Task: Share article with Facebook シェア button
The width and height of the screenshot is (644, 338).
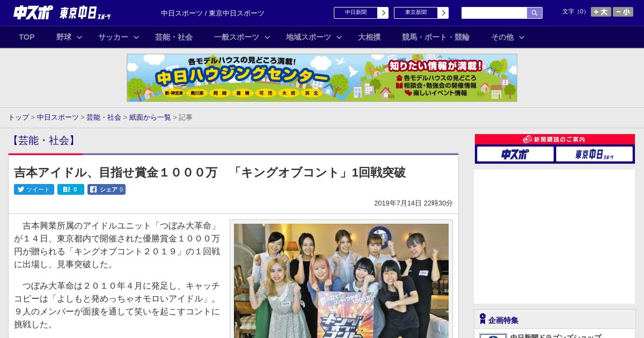Action: pos(106,189)
